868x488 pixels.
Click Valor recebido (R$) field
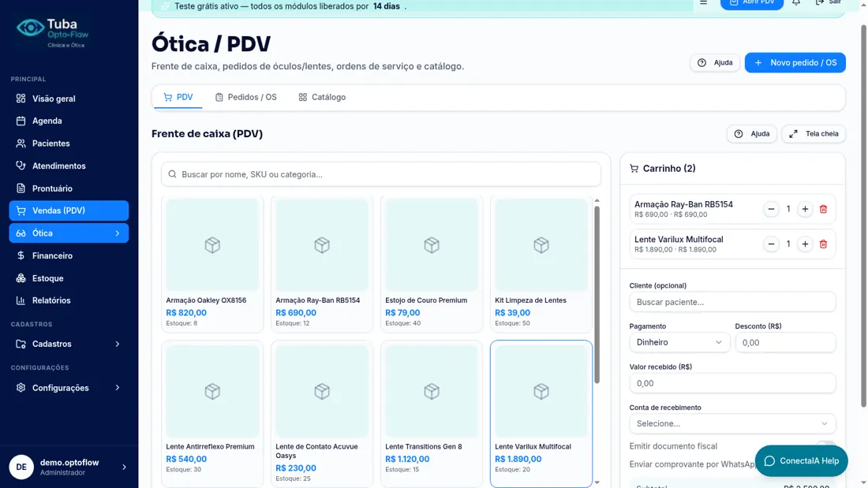coord(732,383)
